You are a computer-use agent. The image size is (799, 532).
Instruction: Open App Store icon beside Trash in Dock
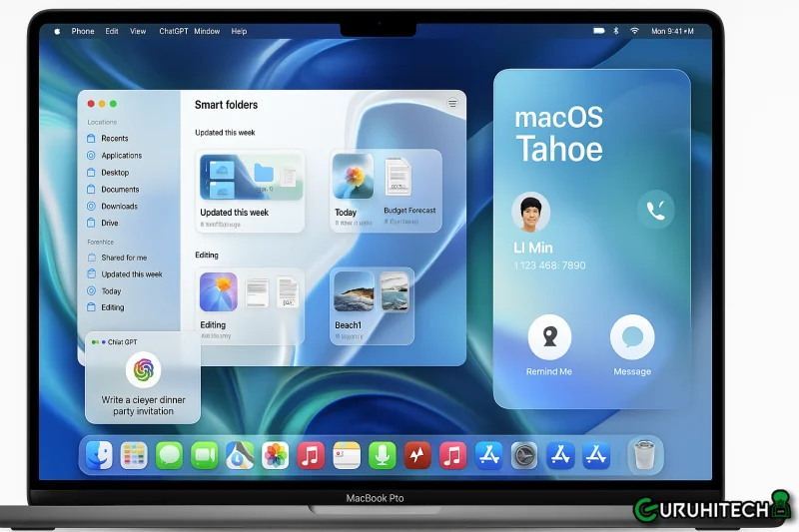595,454
